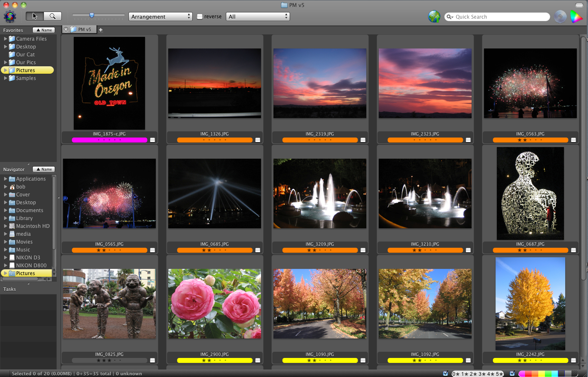Select the arrow pointer tool

35,16
